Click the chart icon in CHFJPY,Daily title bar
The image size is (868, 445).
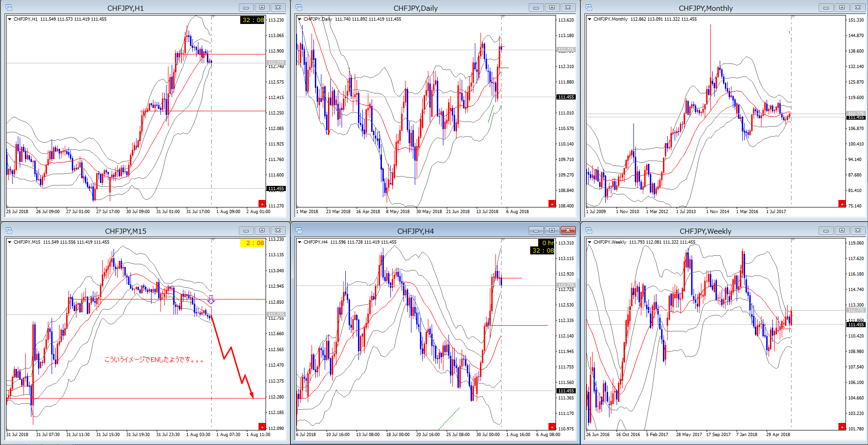click(299, 8)
